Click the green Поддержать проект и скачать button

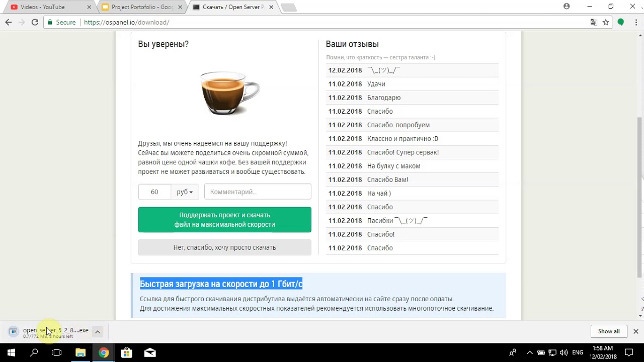[x=225, y=220]
